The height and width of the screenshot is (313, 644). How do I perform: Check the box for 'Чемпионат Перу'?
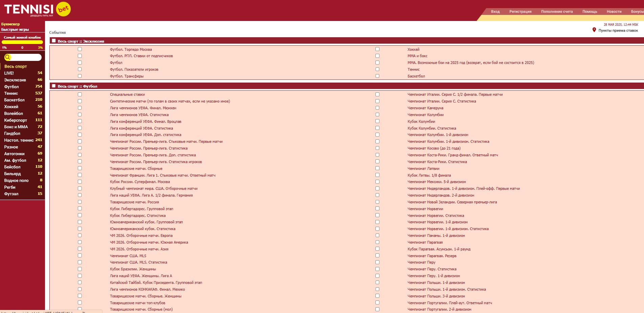pos(377,262)
